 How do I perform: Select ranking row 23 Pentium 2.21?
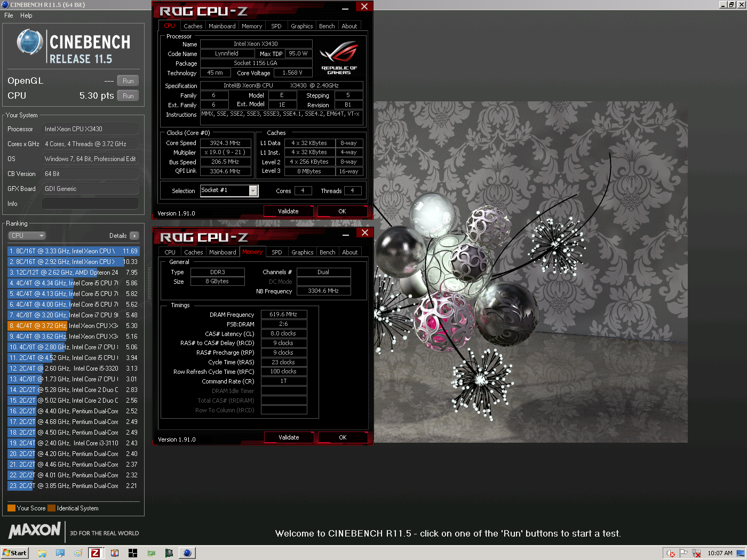pos(74,486)
